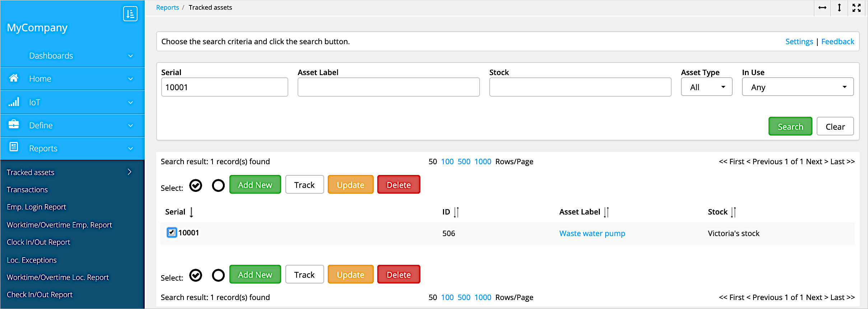
Task: Open Clock In/Out Report in sidebar
Action: [x=38, y=242]
